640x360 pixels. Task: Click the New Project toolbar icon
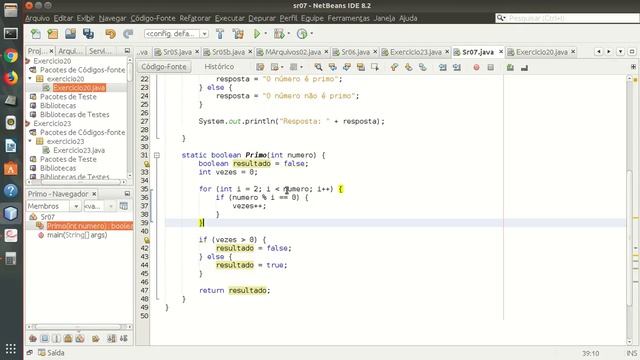coord(53,34)
